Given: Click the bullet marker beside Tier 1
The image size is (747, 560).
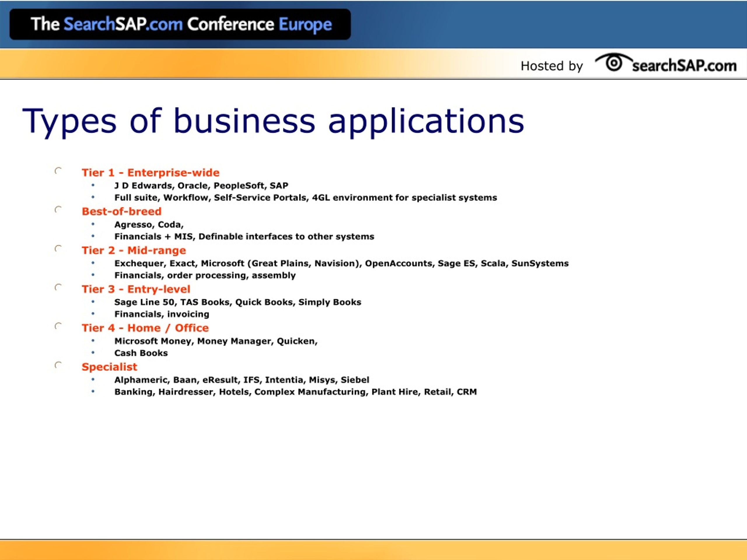Looking at the screenshot, I should pyautogui.click(x=58, y=171).
